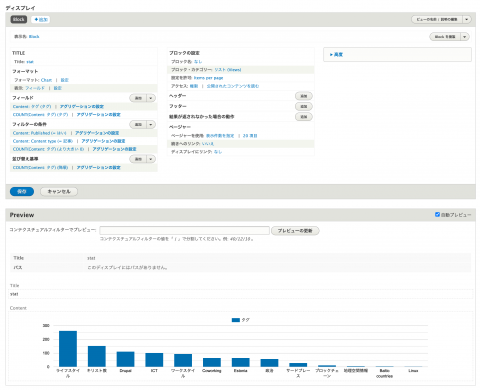Screen dimensions: 480x390
Task: Select the Block display tab
Action: click(18, 19)
